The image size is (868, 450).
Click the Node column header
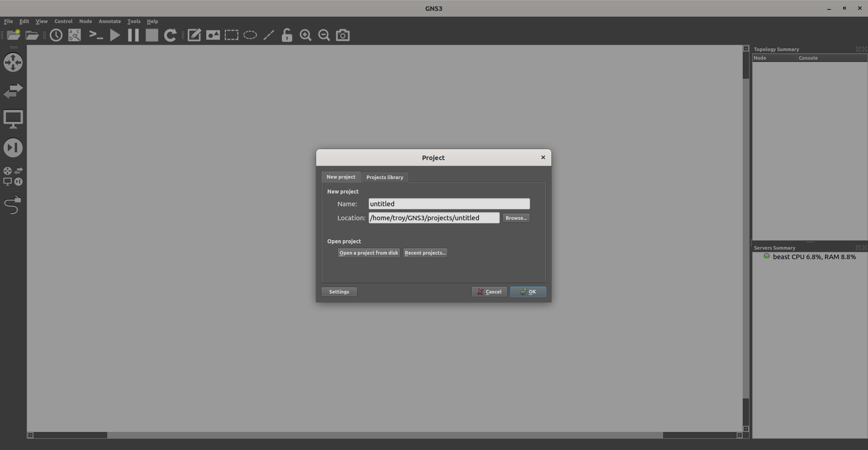775,58
